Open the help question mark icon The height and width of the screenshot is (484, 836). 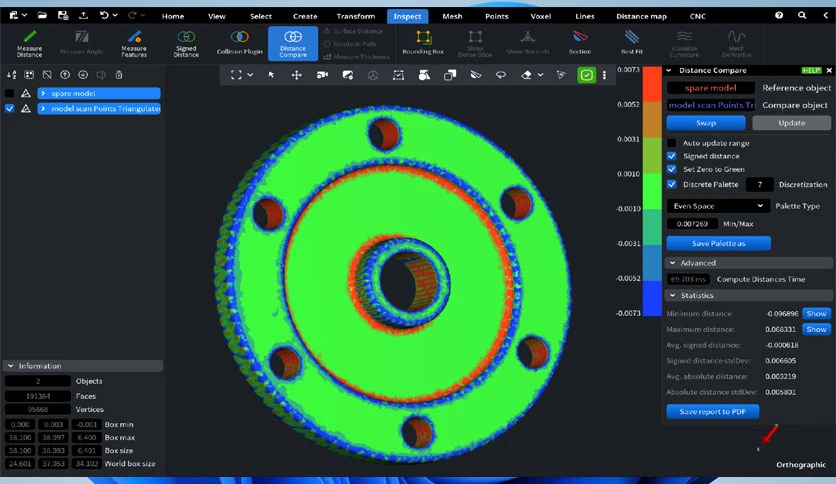pyautogui.click(x=779, y=15)
